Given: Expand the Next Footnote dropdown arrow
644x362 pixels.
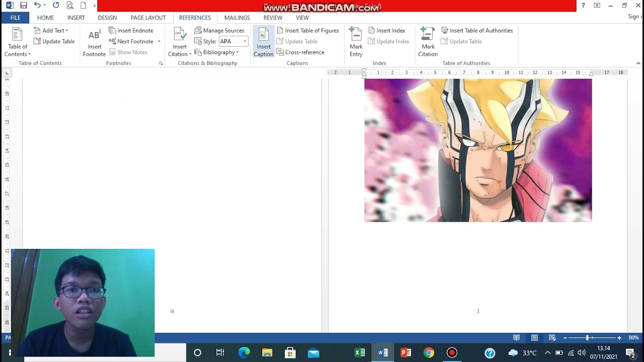Looking at the screenshot, I should (159, 42).
